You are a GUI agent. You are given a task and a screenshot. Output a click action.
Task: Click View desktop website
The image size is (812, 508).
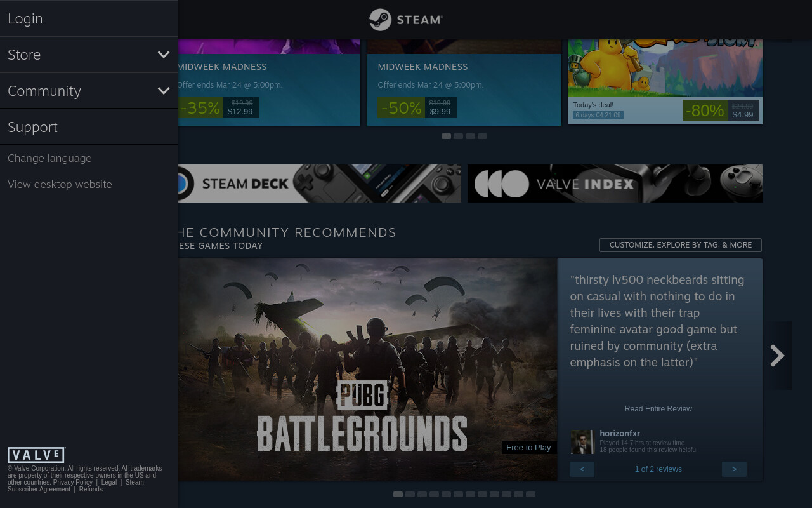(x=60, y=184)
